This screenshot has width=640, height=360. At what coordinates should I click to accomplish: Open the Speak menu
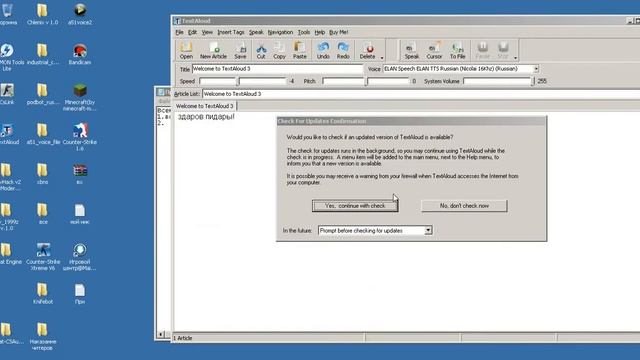256,32
